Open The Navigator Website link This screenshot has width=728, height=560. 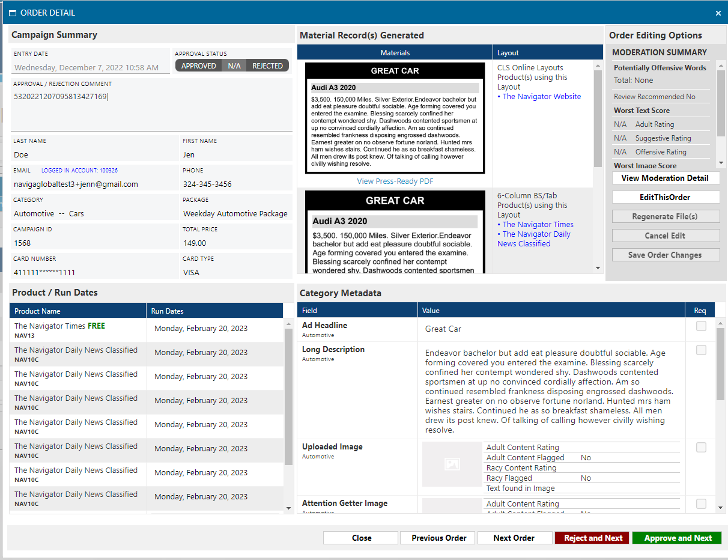(x=541, y=96)
